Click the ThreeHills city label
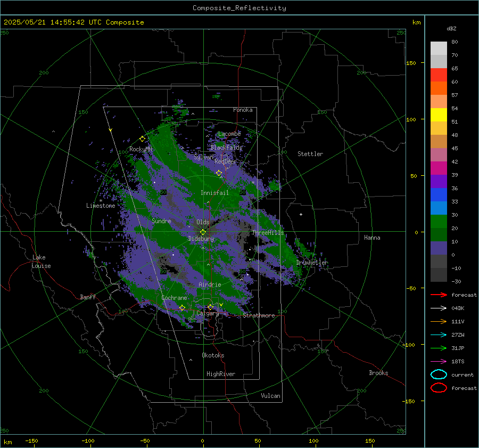Image resolution: width=479 pixels, height=448 pixels. pyautogui.click(x=268, y=233)
